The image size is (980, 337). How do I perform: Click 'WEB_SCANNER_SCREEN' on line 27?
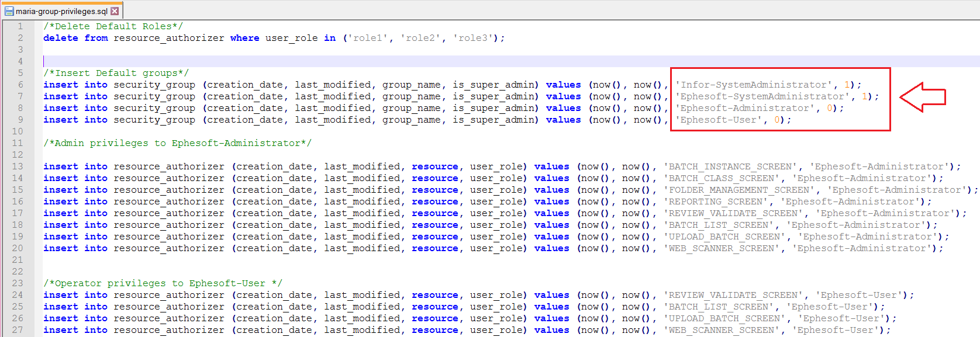tap(722, 330)
